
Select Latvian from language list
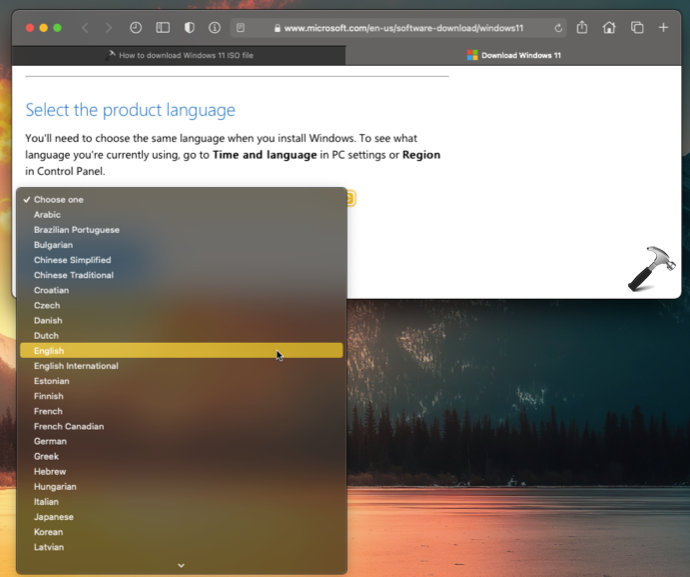click(x=181, y=547)
